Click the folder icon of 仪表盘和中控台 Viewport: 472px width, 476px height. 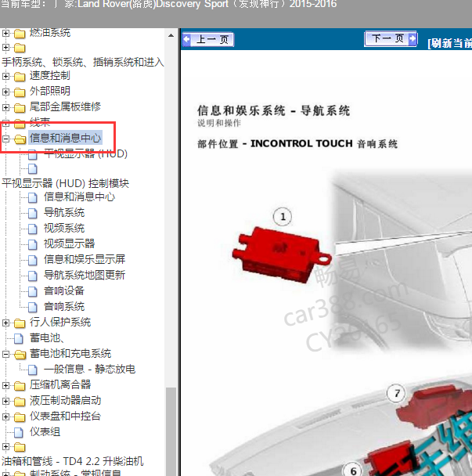20,417
